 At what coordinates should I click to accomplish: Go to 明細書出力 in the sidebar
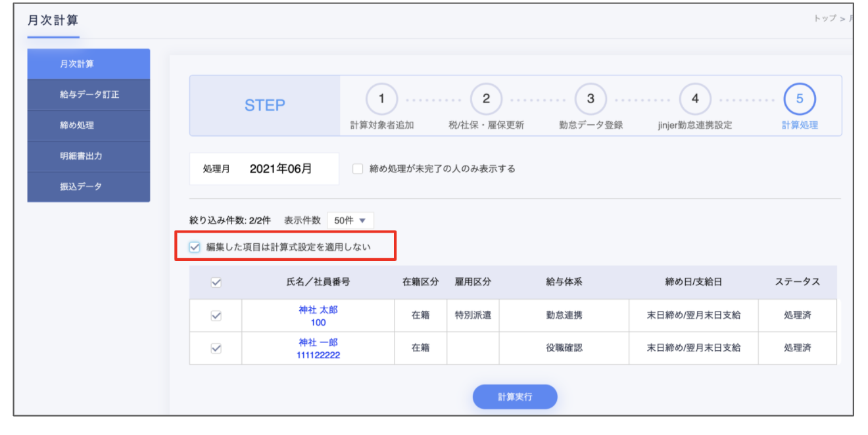pos(89,156)
